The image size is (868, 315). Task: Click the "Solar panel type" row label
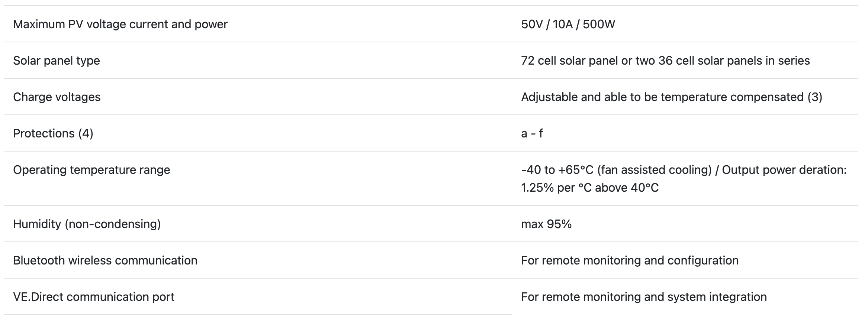click(57, 61)
